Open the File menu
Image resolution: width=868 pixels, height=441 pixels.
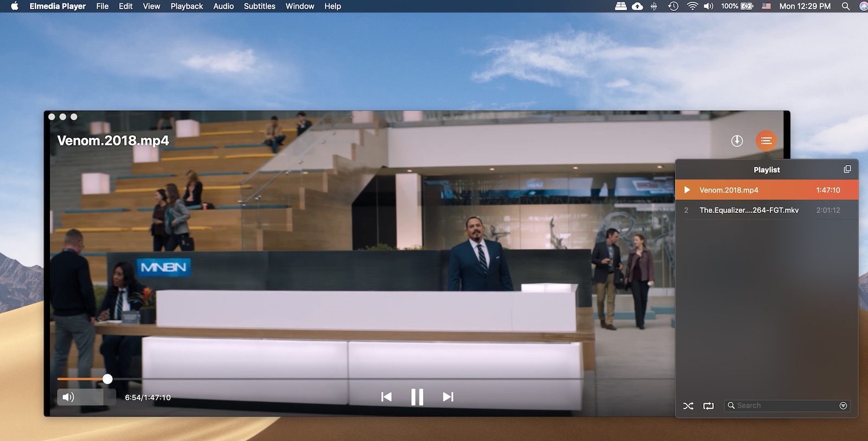click(x=102, y=6)
